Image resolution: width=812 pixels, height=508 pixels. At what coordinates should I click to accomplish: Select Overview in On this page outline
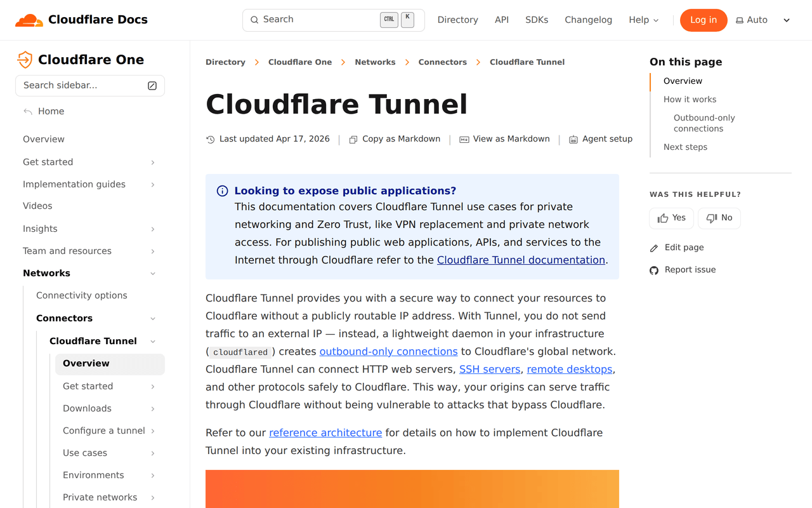683,81
